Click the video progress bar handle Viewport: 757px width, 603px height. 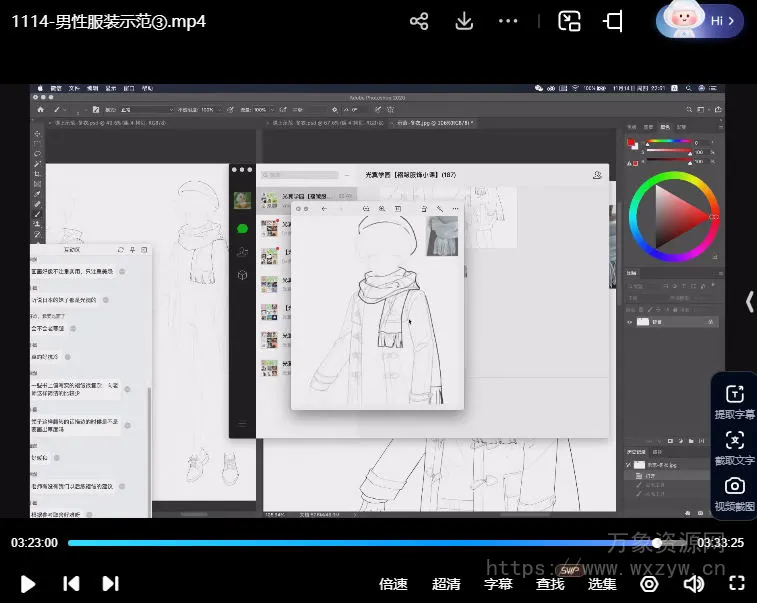(656, 543)
